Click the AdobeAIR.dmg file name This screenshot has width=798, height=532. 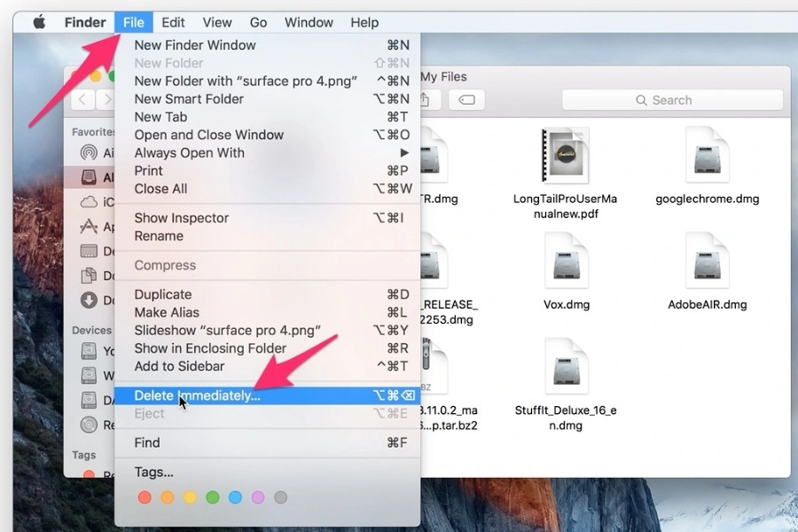point(708,305)
